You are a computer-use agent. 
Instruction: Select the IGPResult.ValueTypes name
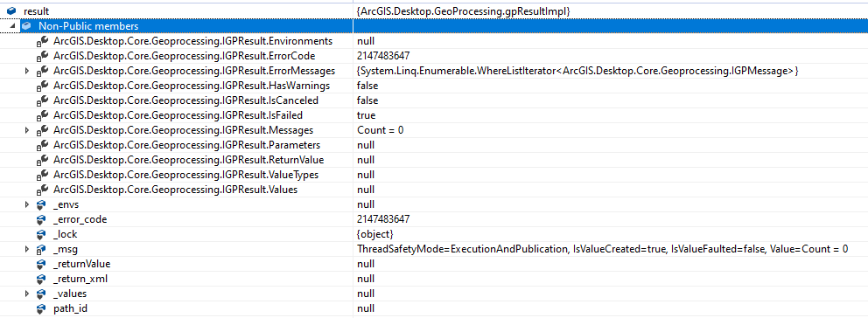point(186,175)
